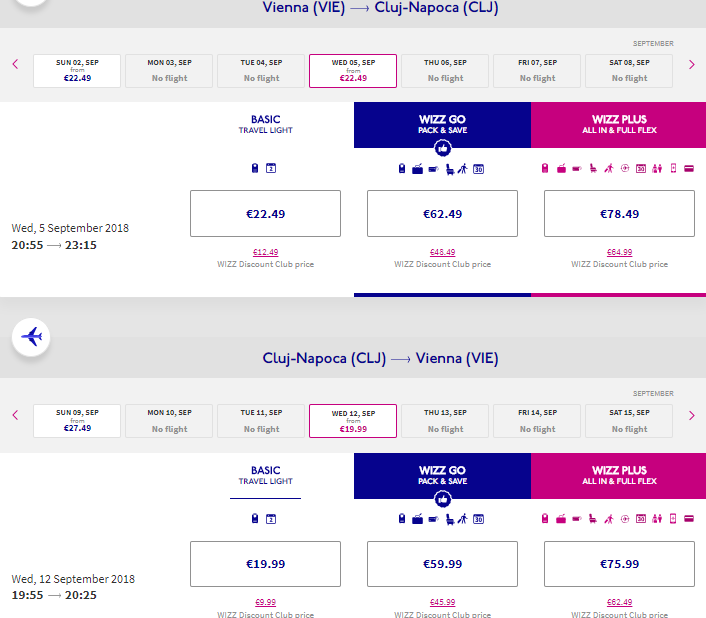Select the Sun 02 Sep outbound date
The image size is (706, 618).
pyautogui.click(x=77, y=71)
